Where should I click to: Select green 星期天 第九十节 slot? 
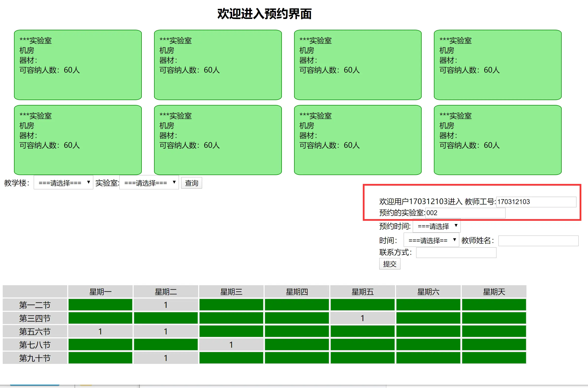(494, 358)
